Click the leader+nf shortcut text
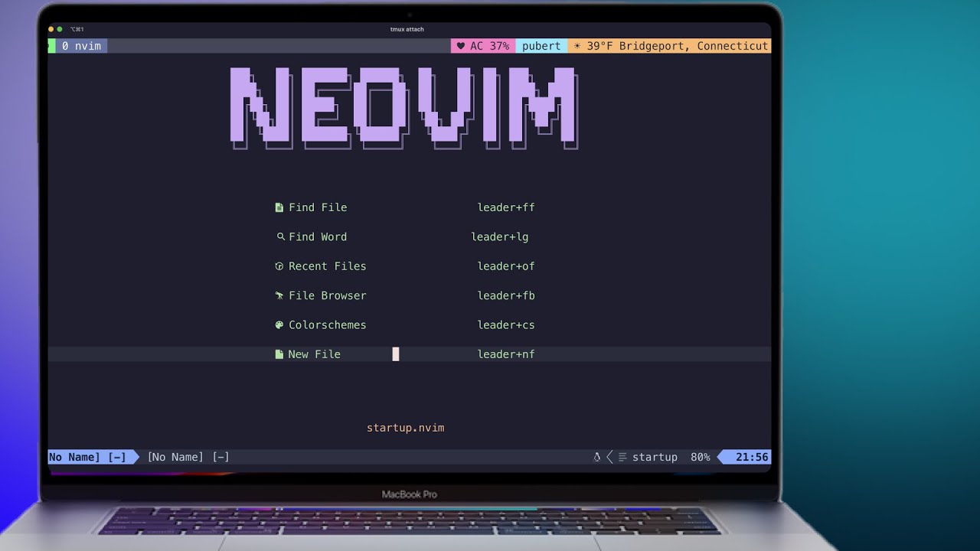This screenshot has width=980, height=551. pyautogui.click(x=506, y=354)
